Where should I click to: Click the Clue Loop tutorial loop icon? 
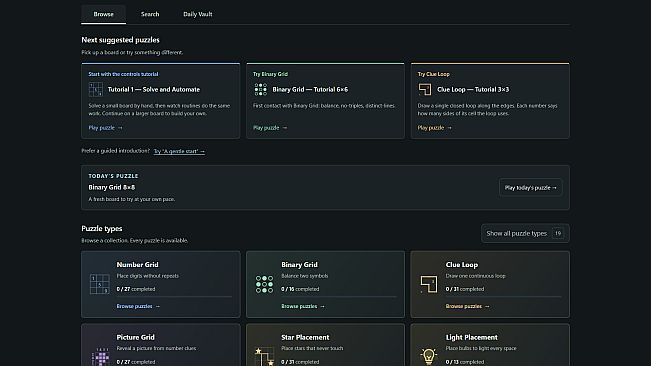click(425, 89)
